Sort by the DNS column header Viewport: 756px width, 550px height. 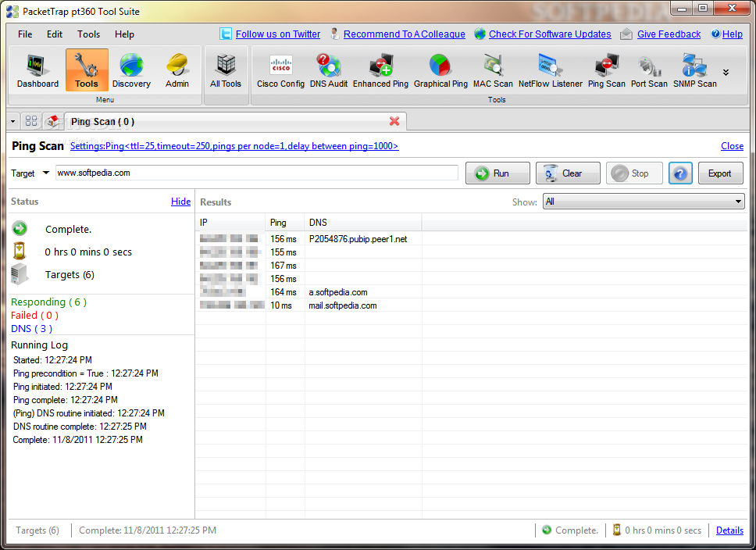pyautogui.click(x=363, y=223)
